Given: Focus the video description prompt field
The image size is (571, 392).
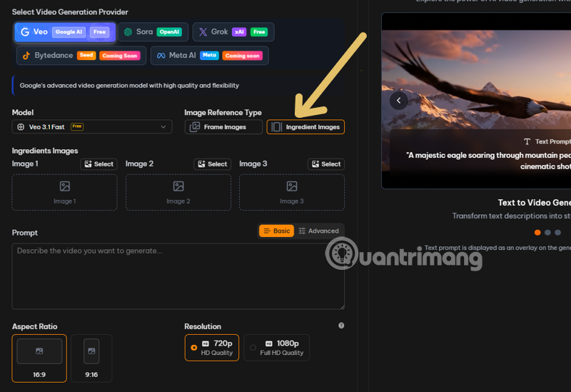Looking at the screenshot, I should 178,276.
